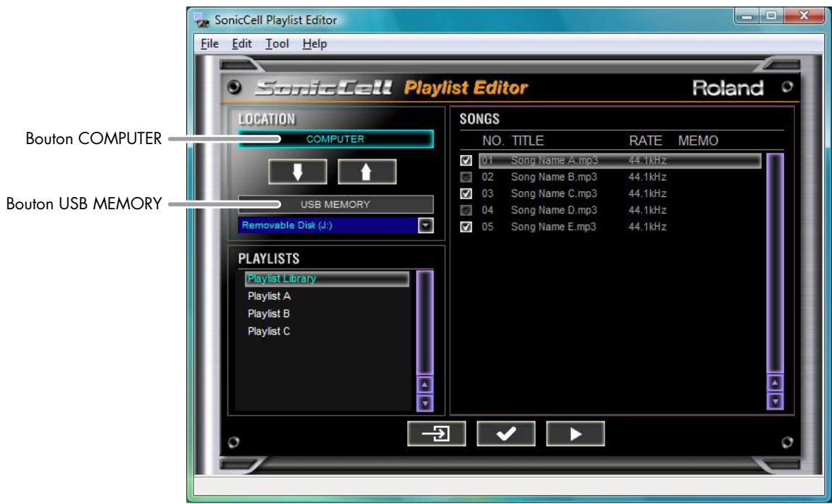
Task: Click the Removable Disk (J:) combo box
Action: tap(336, 225)
